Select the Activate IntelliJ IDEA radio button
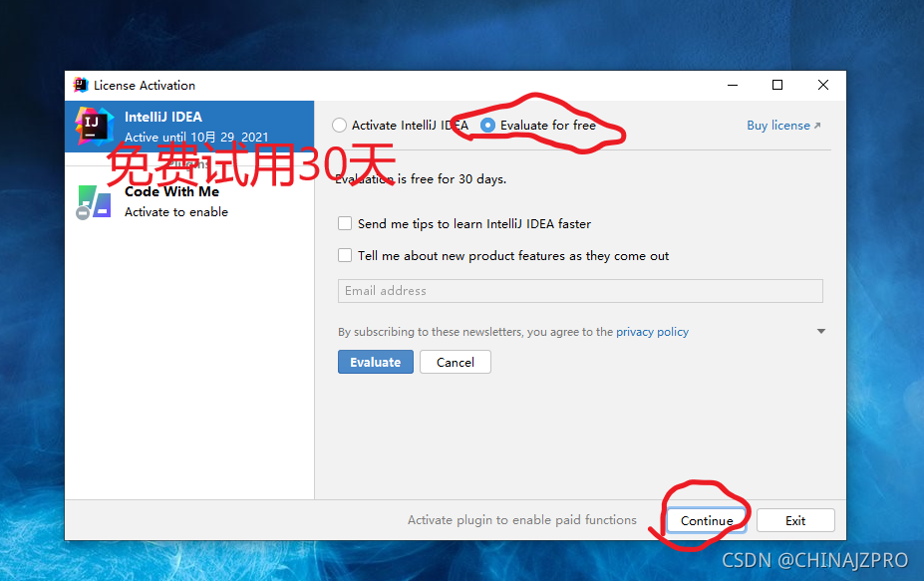 [340, 125]
